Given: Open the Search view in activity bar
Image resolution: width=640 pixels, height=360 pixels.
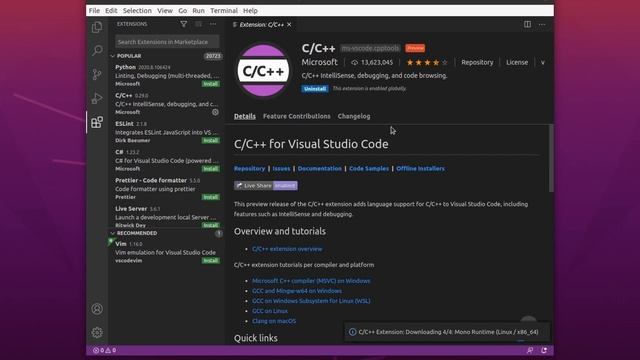Looking at the screenshot, I should point(97,50).
